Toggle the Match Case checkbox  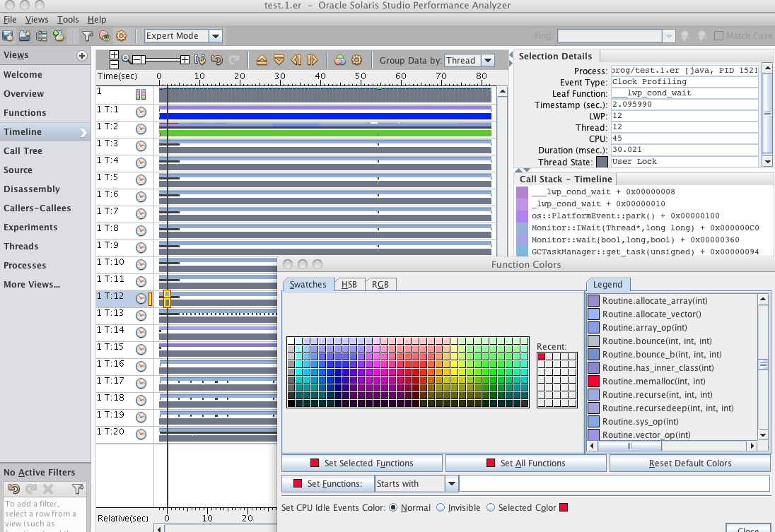coord(719,35)
